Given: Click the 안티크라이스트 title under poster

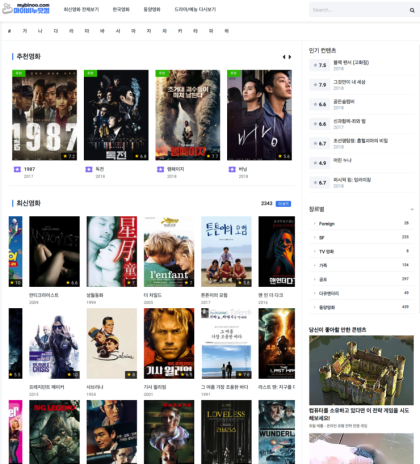Looking at the screenshot, I should (x=44, y=295).
